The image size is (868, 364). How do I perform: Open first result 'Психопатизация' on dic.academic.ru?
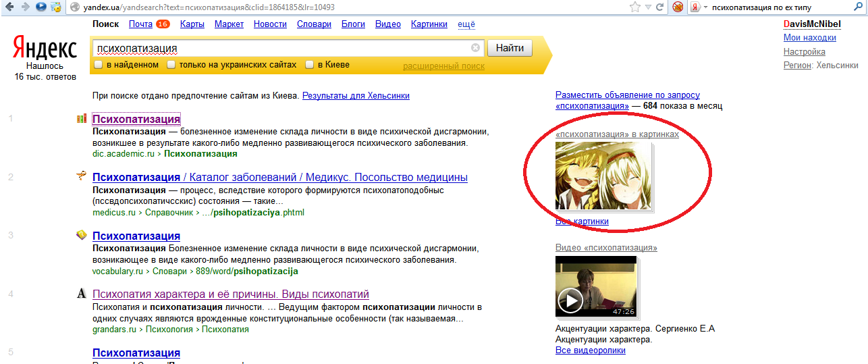click(136, 120)
